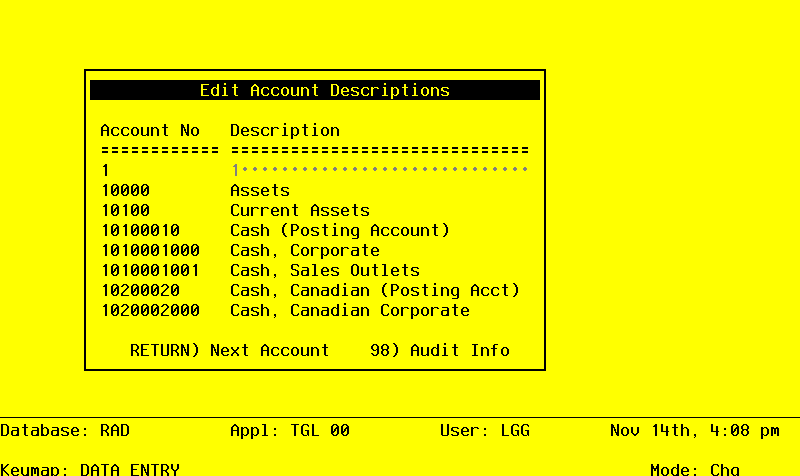This screenshot has height=476, width=800.
Task: Click the Current Assets description
Action: [299, 210]
